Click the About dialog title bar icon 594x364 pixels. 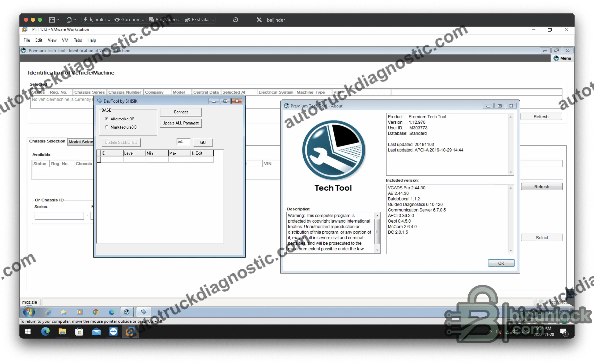(286, 106)
